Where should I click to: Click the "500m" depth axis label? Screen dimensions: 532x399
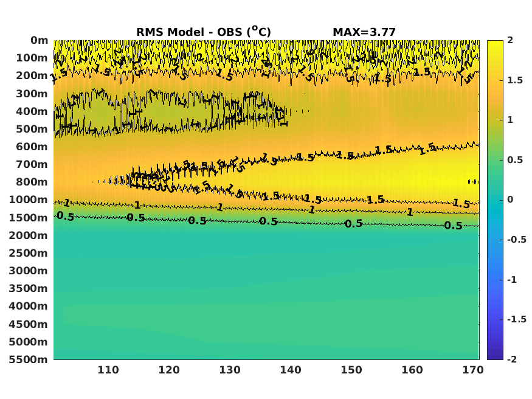point(32,130)
